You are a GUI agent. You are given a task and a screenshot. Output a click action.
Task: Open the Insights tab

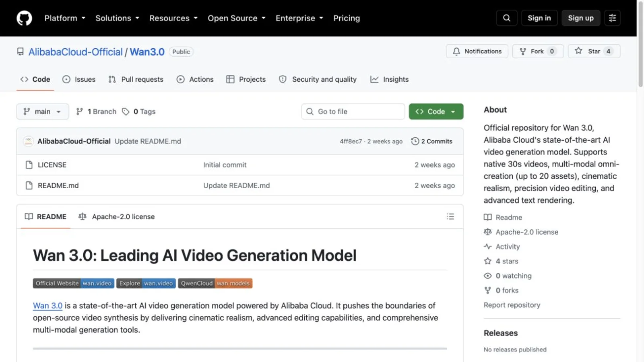(390, 79)
